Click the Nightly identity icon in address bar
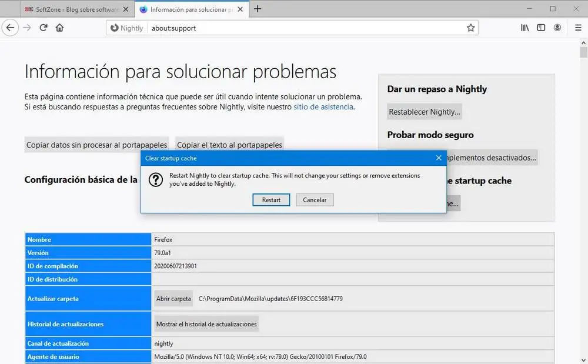The height and width of the screenshot is (364, 588). tap(127, 28)
